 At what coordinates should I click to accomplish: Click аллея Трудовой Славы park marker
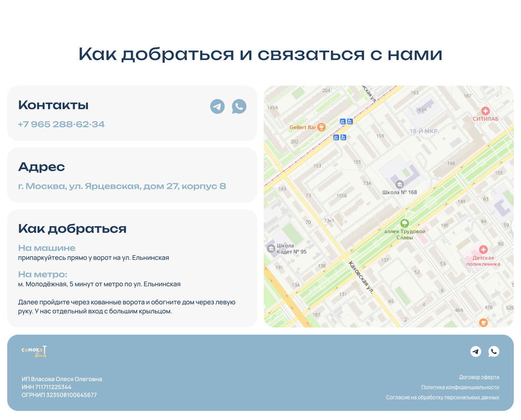coord(405,223)
